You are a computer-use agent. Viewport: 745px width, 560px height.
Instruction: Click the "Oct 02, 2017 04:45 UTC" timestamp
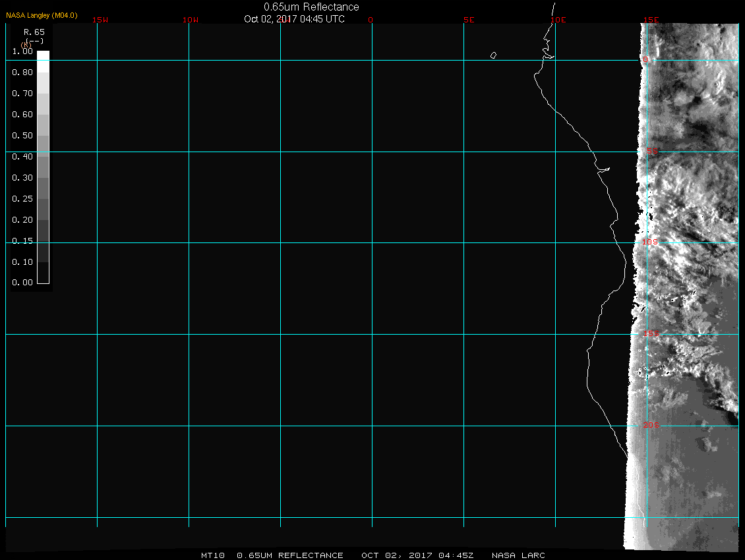[x=294, y=19]
